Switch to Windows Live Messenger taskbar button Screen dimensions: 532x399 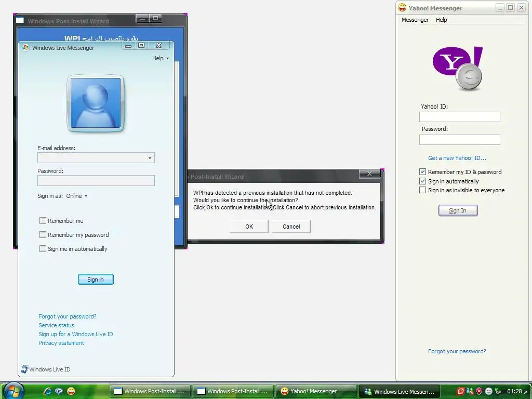click(x=400, y=391)
